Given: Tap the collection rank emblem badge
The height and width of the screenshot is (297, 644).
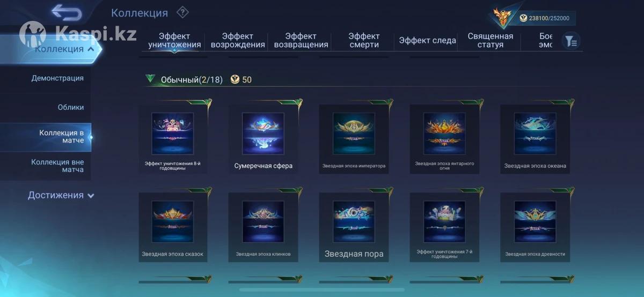Looking at the screenshot, I should pyautogui.click(x=503, y=18).
